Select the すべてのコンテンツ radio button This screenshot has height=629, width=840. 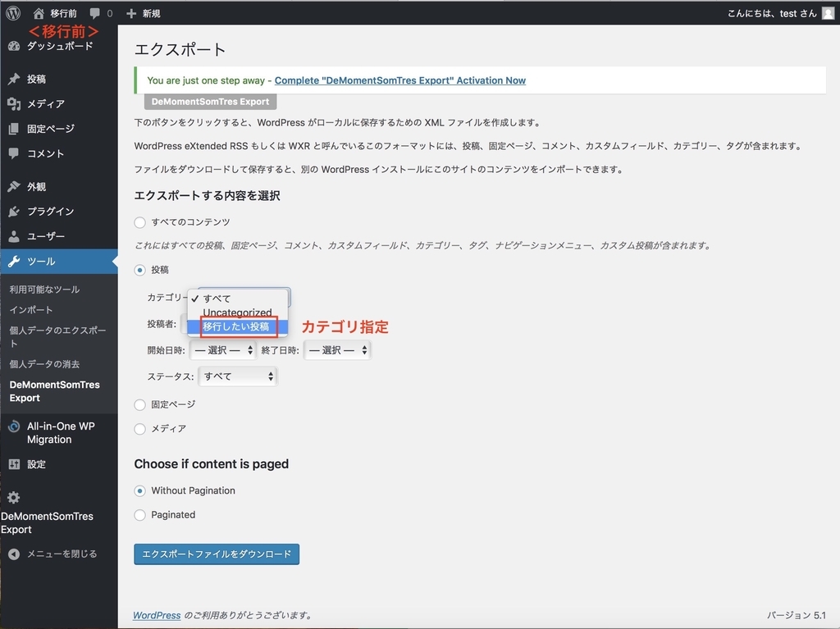pos(138,221)
